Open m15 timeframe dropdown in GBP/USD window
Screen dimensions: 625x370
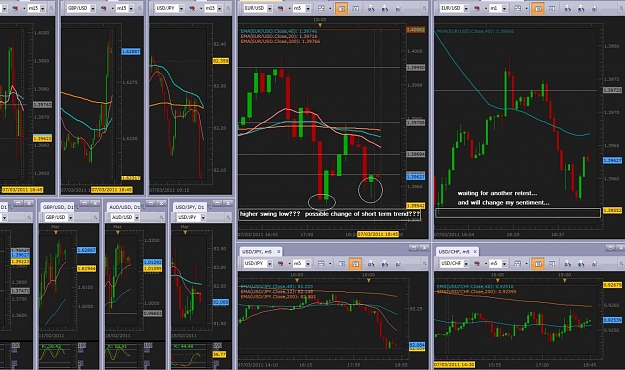click(x=131, y=8)
